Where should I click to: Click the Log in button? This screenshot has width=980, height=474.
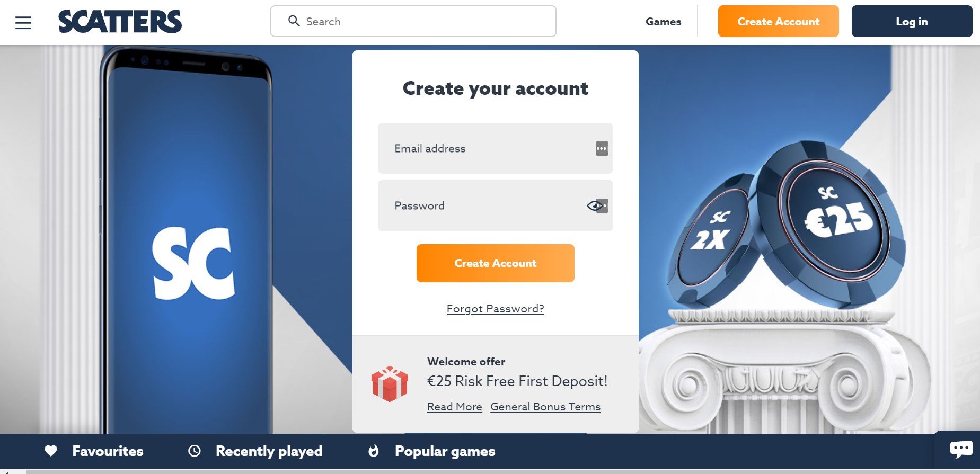[912, 21]
